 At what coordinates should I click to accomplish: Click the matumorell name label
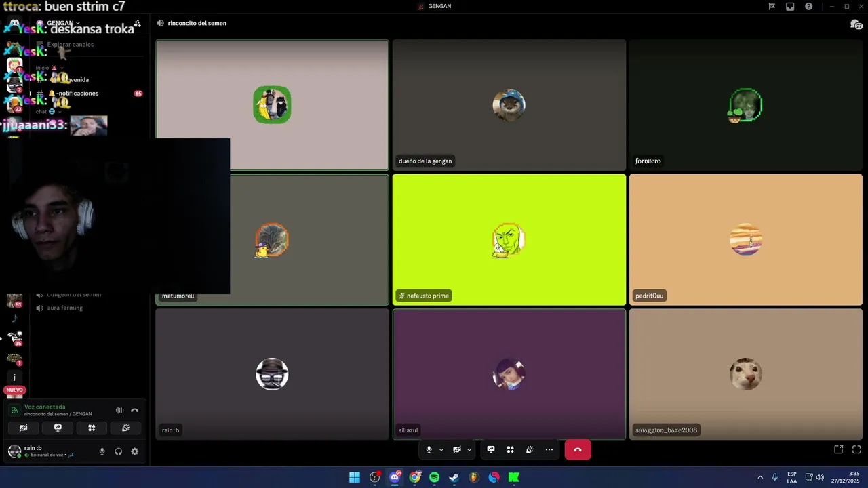click(x=178, y=296)
